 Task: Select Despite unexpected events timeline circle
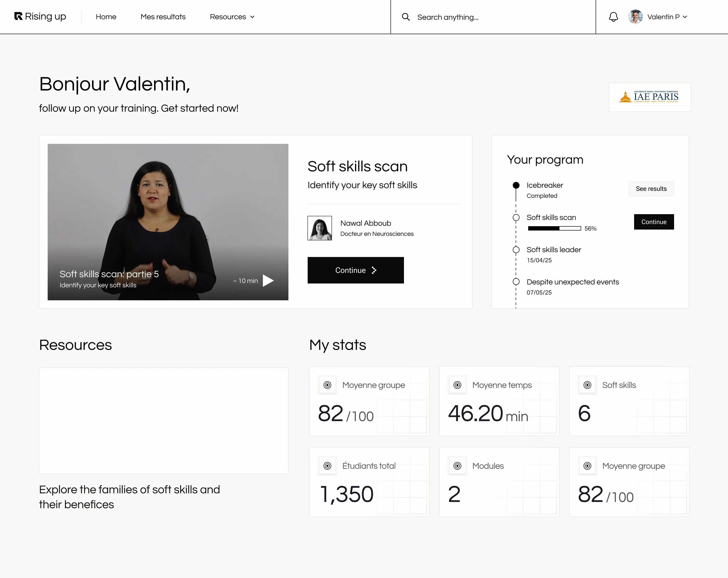point(516,282)
